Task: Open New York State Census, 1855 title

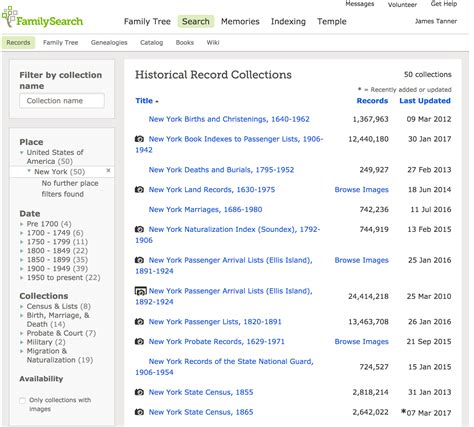Action: click(201, 392)
